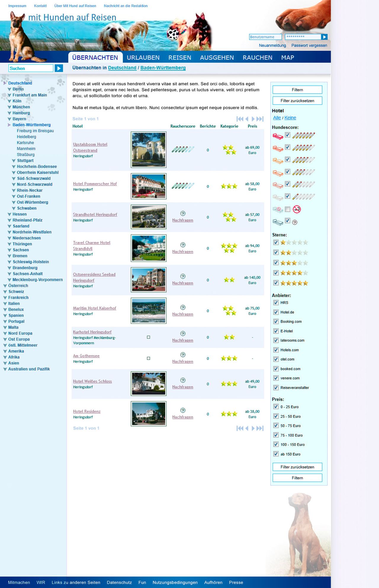Switch to the URLAUBEN tab

pos(143,57)
